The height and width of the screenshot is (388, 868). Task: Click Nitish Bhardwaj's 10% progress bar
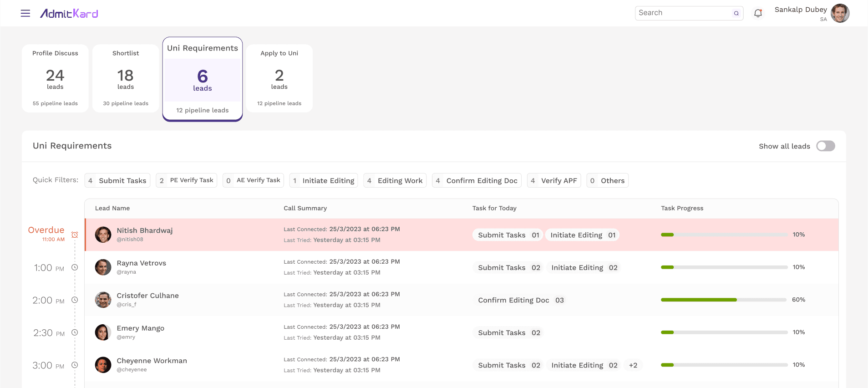pos(724,235)
